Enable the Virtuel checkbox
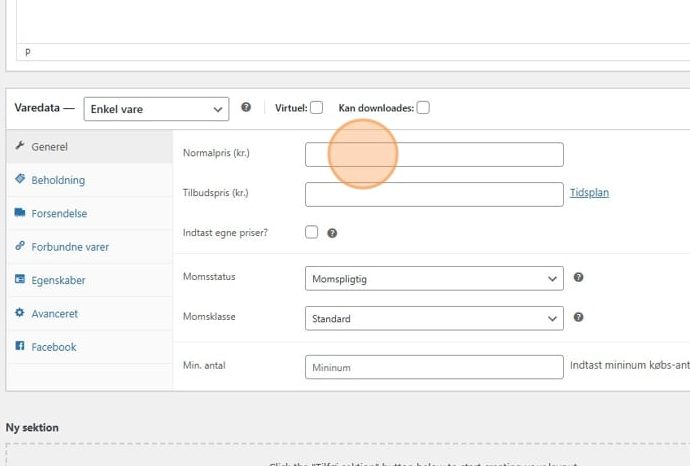Screen dimensions: 690x466 (316, 108)
